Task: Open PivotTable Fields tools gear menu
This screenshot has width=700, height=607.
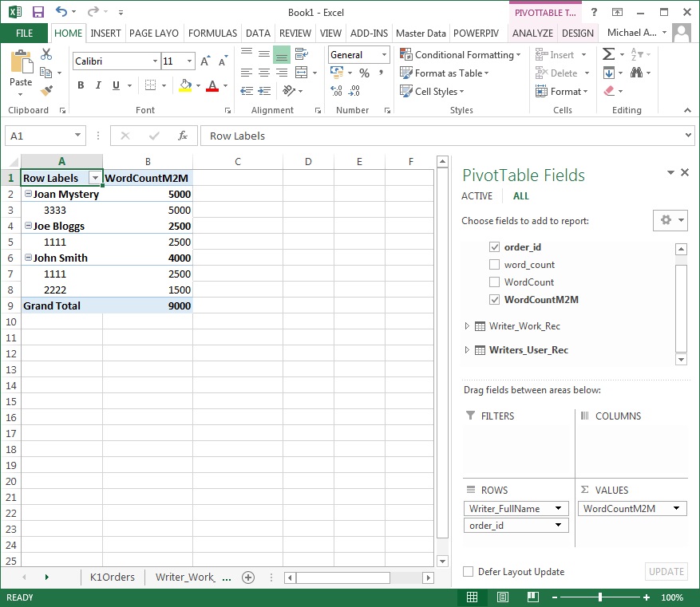Action: [670, 220]
